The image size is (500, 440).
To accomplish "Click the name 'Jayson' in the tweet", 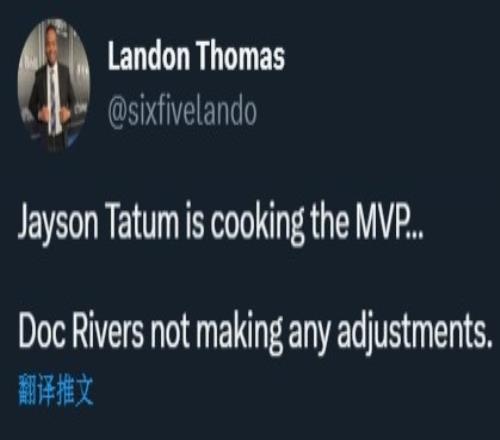I will point(58,224).
